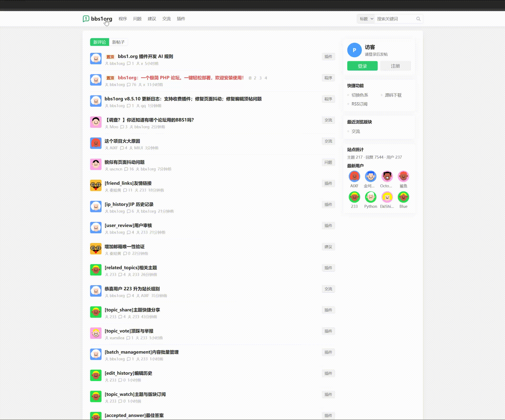Click 问题 tag on 貌似有页面抖动问题 row

tap(328, 162)
